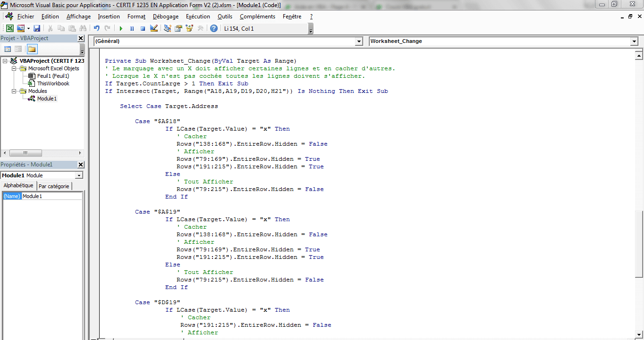Viewport: 644px width, 340px height.
Task: Run the macro with the green play icon
Action: click(121, 29)
